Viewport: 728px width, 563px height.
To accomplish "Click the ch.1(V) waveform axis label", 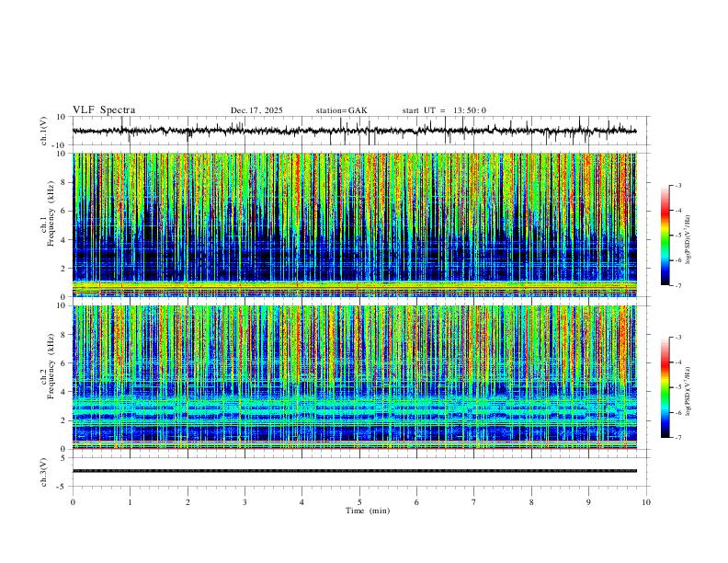I will [x=44, y=131].
